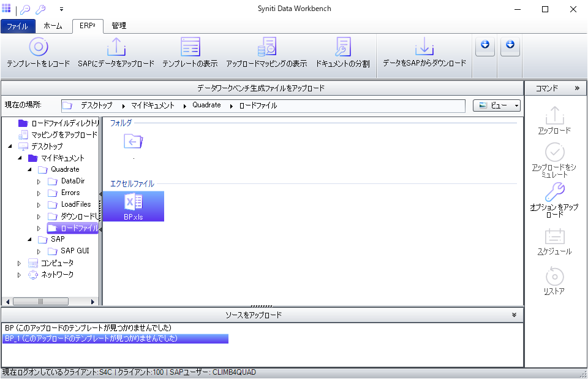
Task: Select the BP.xls Excel file
Action: (133, 206)
